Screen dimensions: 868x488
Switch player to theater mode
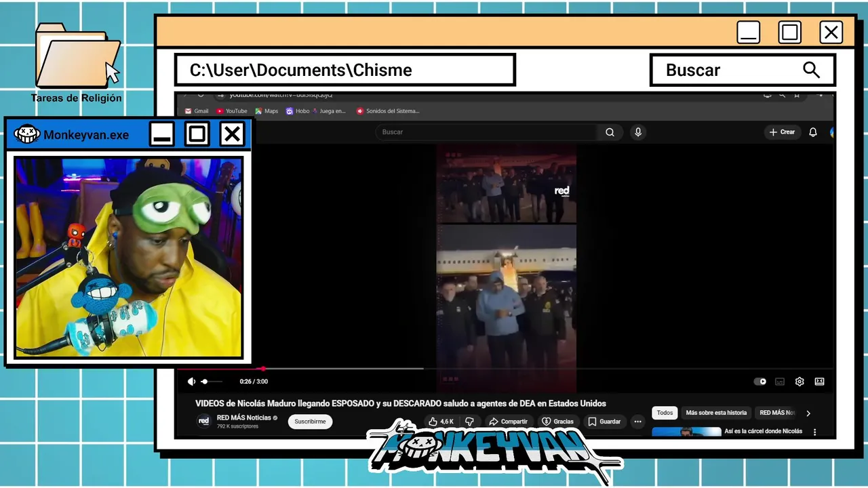point(819,382)
